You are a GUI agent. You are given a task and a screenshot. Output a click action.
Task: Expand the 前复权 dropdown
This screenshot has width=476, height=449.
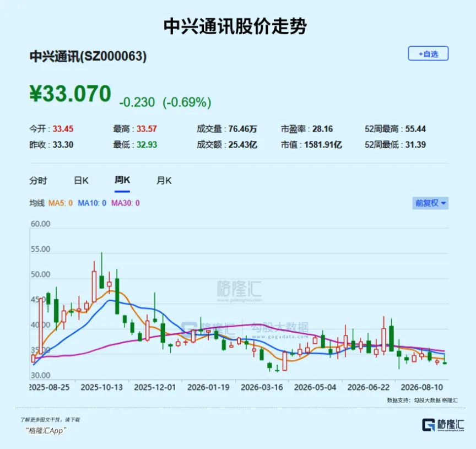430,203
